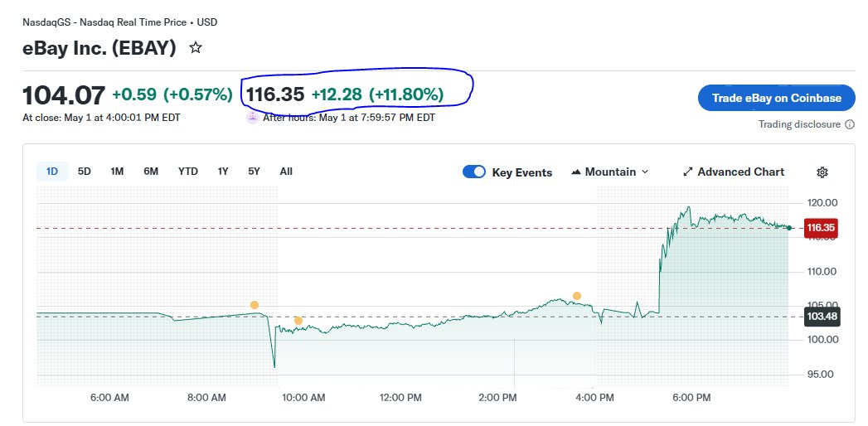
Task: Select the 1D range tab
Action: tap(52, 172)
